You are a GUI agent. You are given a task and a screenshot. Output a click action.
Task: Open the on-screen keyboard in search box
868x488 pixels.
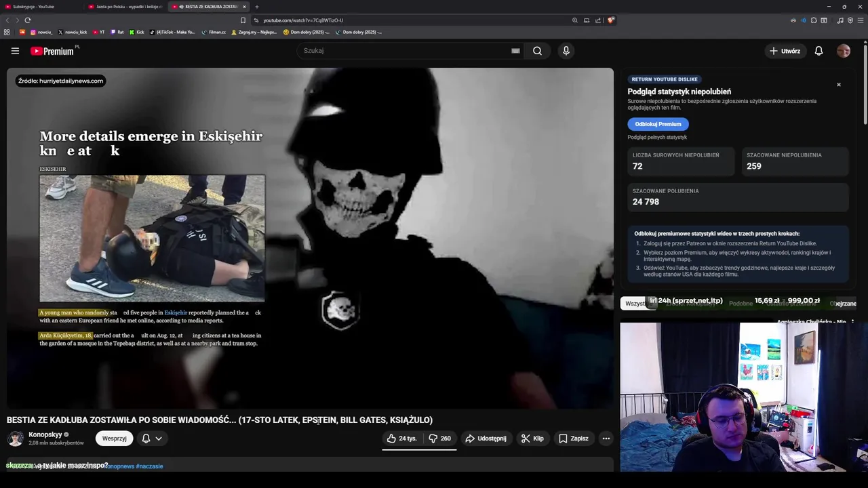(x=515, y=51)
